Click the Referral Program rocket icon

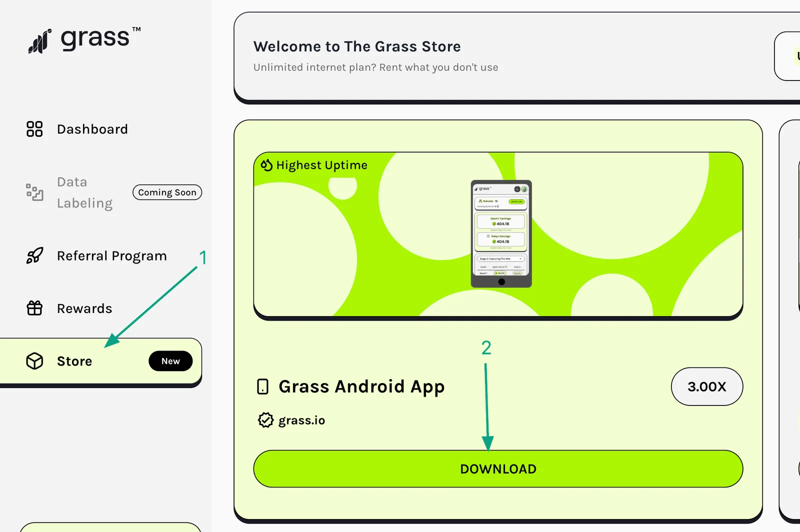click(x=34, y=255)
